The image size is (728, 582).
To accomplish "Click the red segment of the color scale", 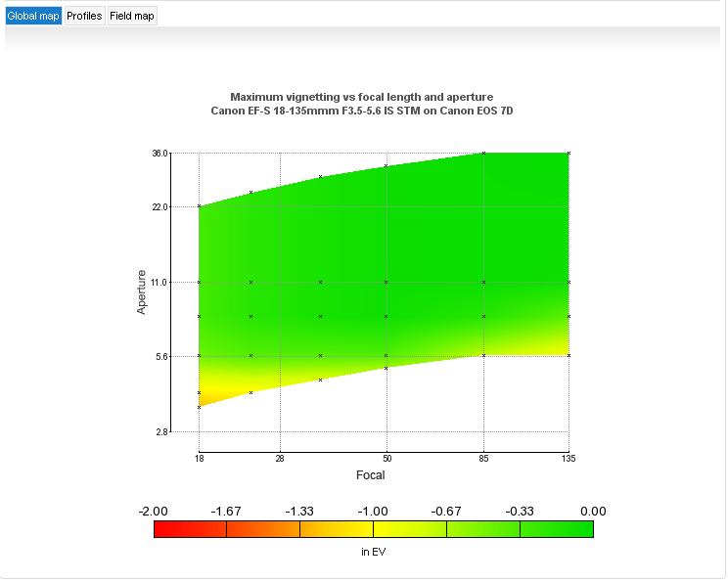I will 191,529.
